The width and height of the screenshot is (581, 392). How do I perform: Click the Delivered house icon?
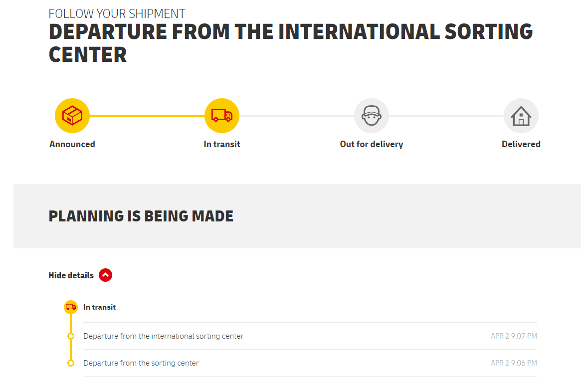click(521, 116)
